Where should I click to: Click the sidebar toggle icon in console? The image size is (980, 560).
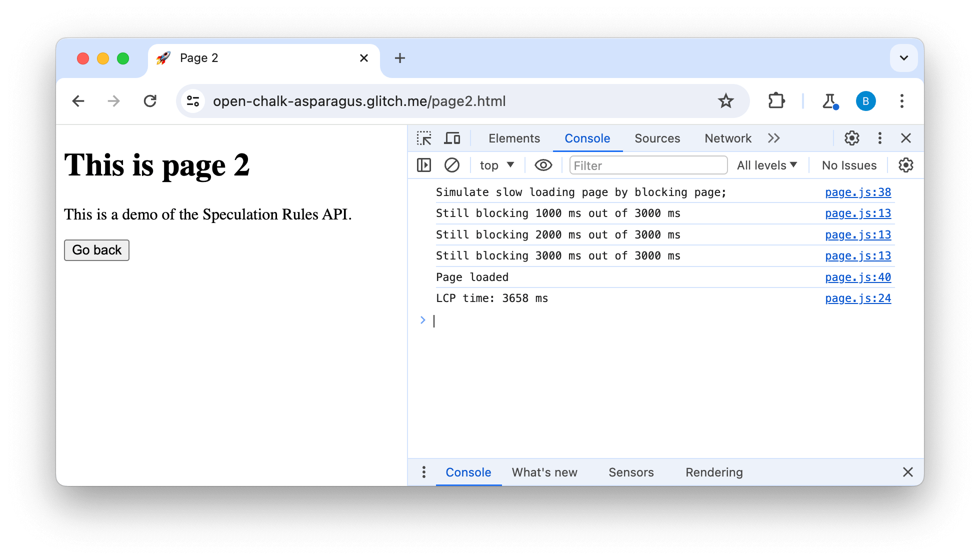click(x=423, y=165)
